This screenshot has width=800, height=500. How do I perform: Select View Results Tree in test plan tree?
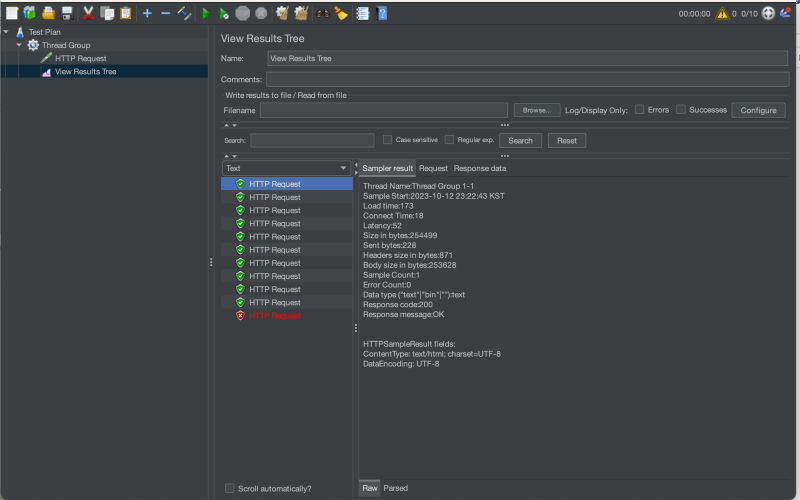pyautogui.click(x=86, y=72)
